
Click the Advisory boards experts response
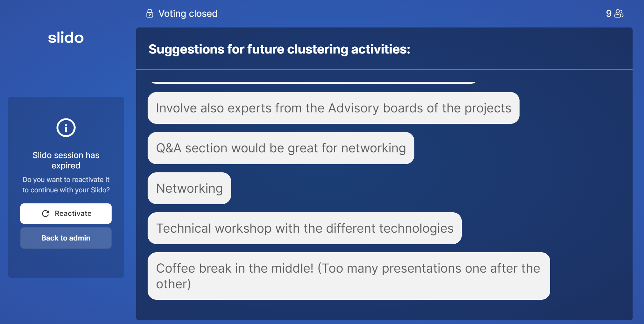[x=333, y=108]
